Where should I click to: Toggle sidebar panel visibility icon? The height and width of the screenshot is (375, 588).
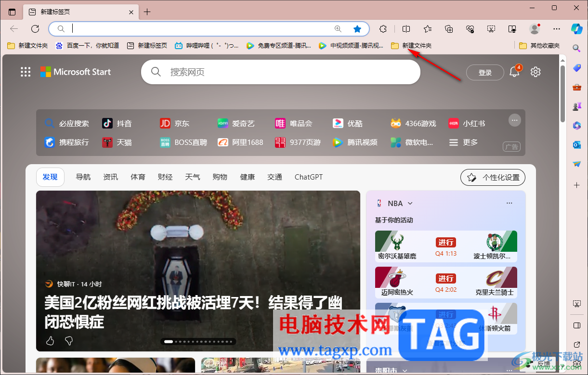click(576, 325)
